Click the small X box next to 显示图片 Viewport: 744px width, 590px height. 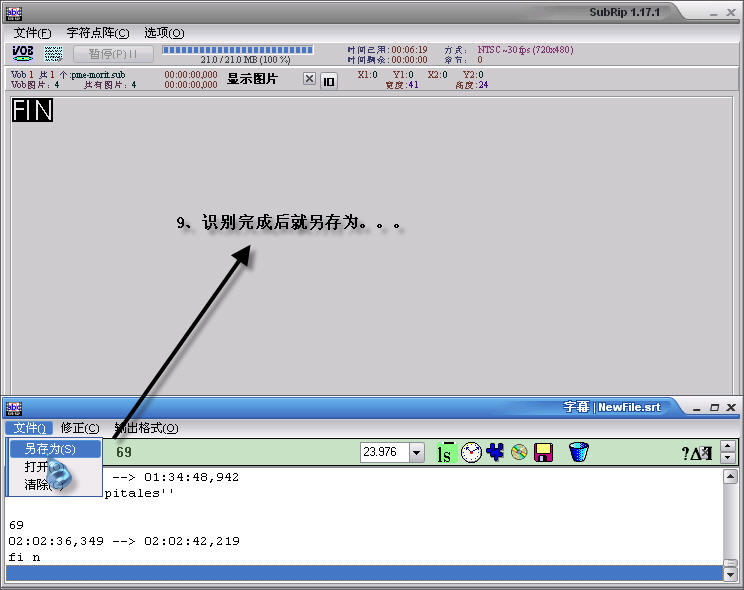[x=309, y=79]
